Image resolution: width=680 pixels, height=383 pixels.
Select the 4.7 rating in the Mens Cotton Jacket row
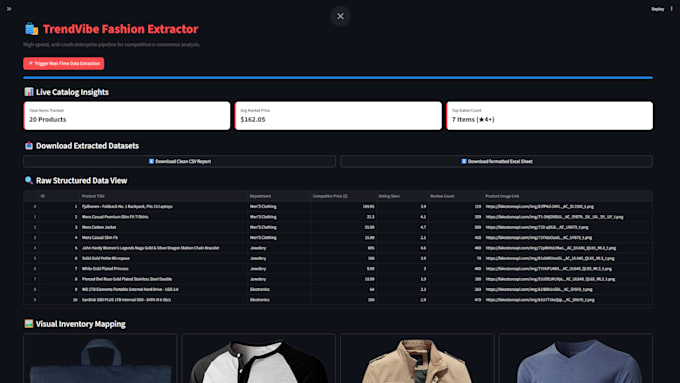402,227
